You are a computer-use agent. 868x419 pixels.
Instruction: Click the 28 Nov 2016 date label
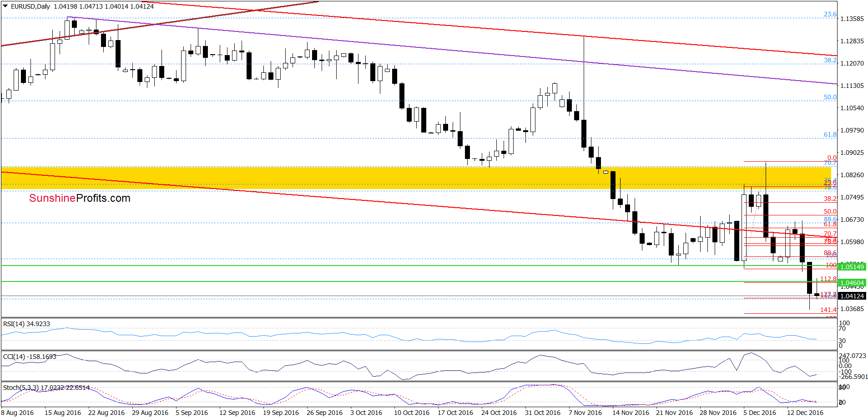point(718,413)
